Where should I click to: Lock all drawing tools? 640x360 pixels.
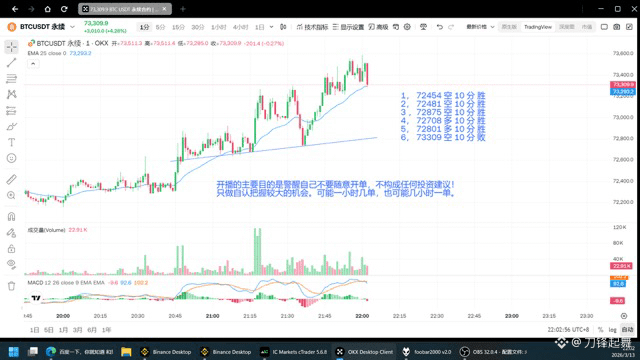(x=11, y=249)
